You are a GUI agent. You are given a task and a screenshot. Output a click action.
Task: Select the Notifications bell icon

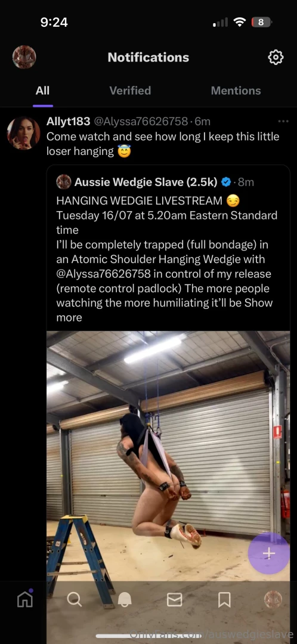[125, 600]
